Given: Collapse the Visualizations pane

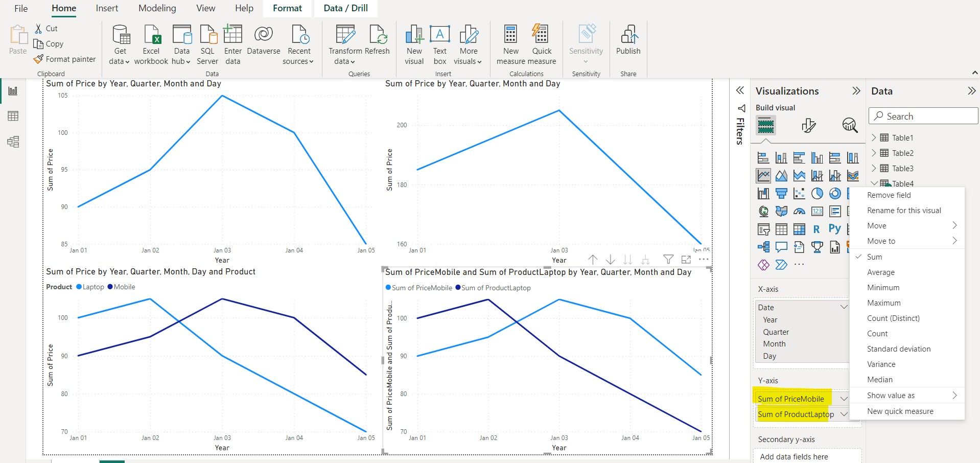Looking at the screenshot, I should (x=856, y=91).
